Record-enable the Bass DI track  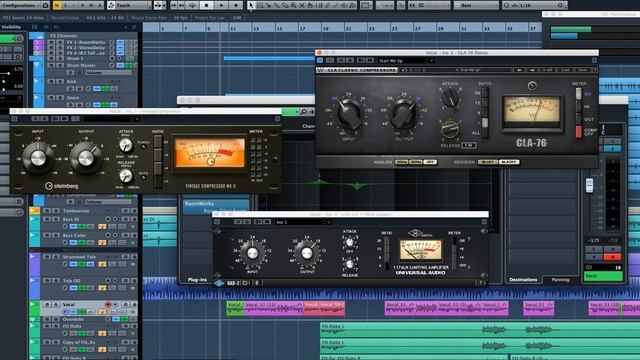(x=108, y=219)
